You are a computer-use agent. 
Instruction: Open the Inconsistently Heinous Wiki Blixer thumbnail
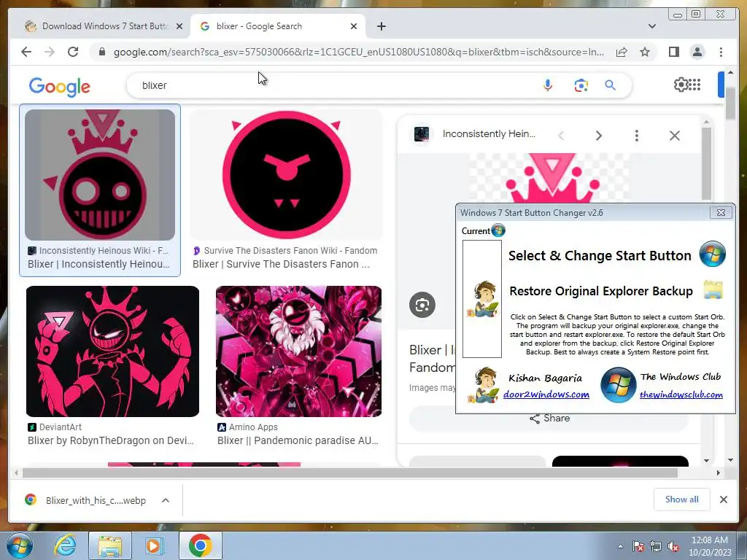[x=100, y=175]
